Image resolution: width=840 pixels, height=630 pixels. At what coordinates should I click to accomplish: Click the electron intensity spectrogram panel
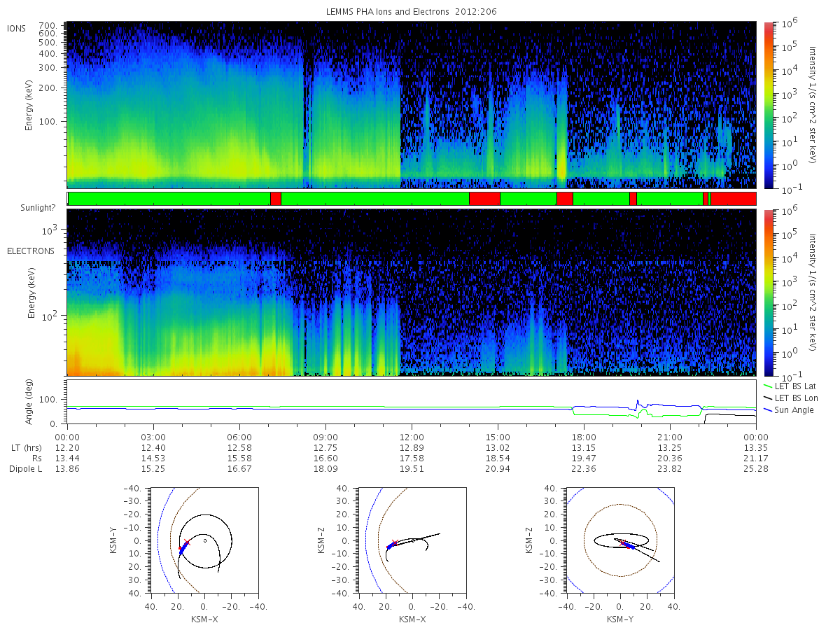(412, 292)
